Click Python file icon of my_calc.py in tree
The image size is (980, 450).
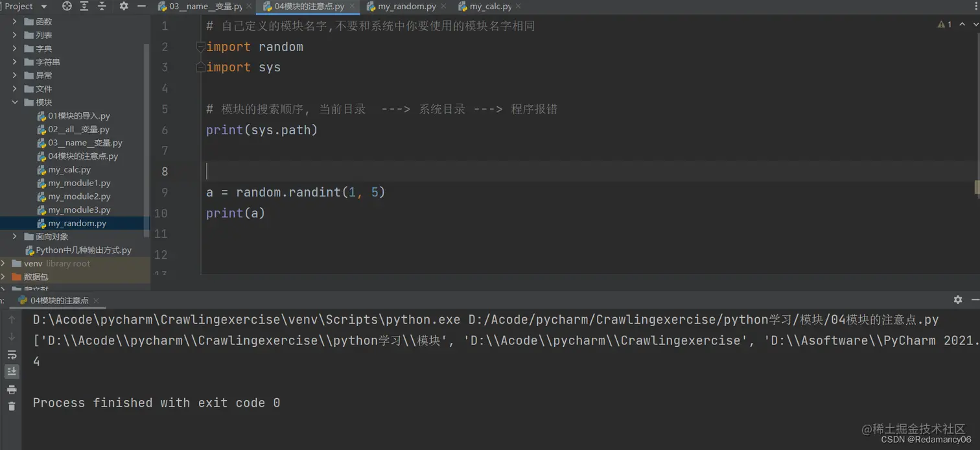click(x=41, y=170)
